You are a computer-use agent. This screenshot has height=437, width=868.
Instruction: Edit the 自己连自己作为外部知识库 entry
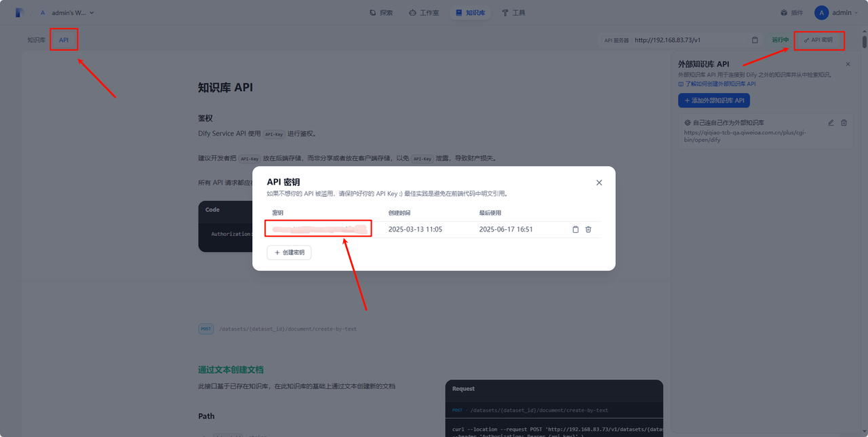pyautogui.click(x=831, y=123)
